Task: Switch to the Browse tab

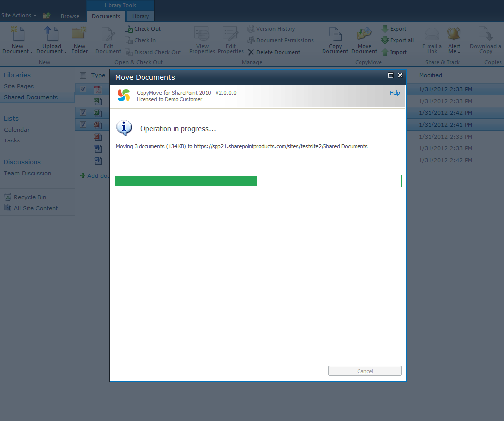Action: click(x=70, y=16)
